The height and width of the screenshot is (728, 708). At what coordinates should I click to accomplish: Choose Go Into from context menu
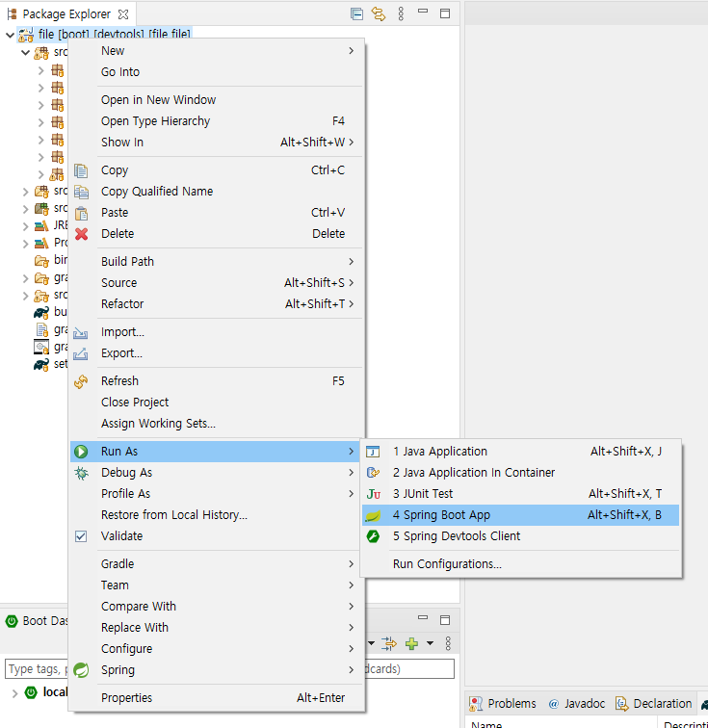click(217, 72)
